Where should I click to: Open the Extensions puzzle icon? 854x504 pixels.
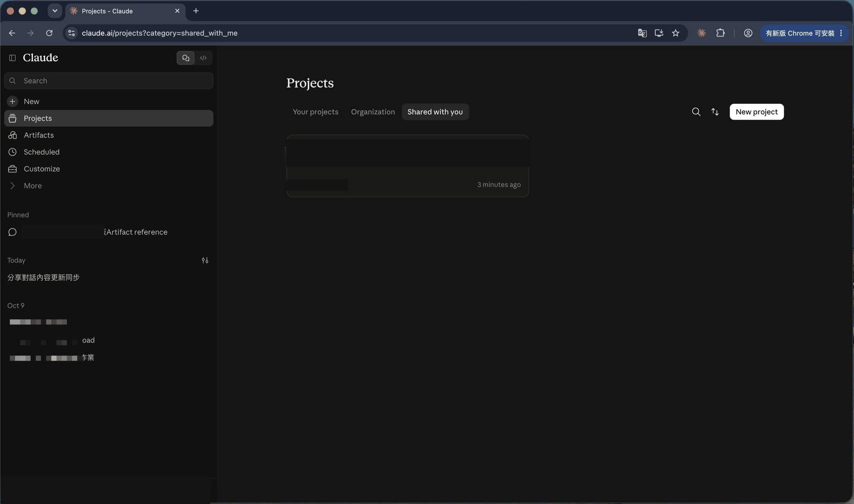(x=721, y=33)
